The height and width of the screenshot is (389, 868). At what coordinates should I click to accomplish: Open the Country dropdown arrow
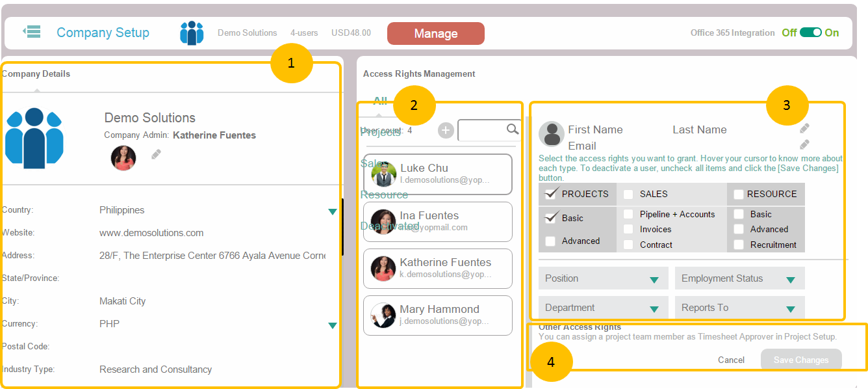pyautogui.click(x=333, y=211)
